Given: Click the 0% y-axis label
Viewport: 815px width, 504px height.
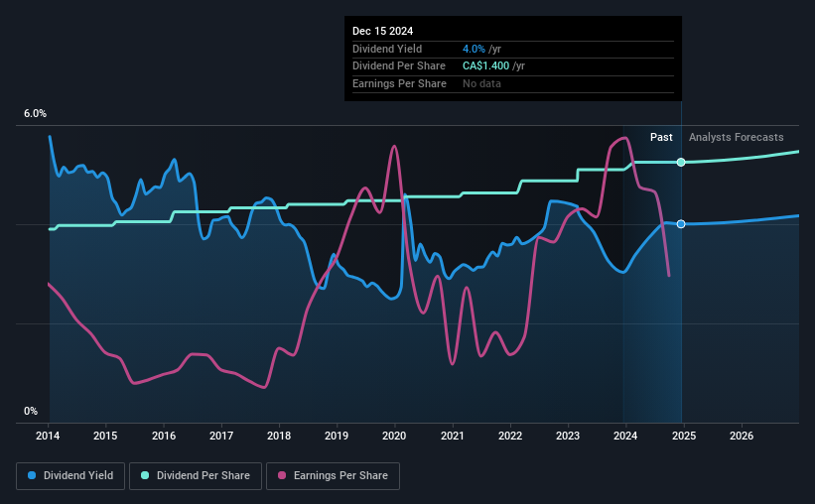Looking at the screenshot, I should 31,411.
